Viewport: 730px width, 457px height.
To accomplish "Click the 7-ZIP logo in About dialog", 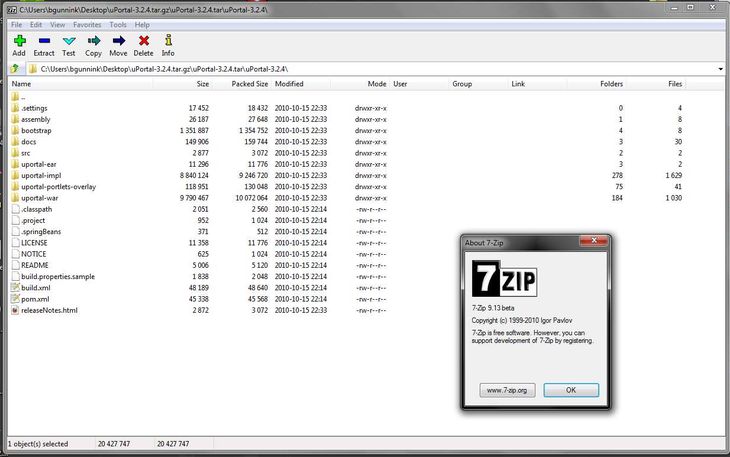I will [x=505, y=278].
